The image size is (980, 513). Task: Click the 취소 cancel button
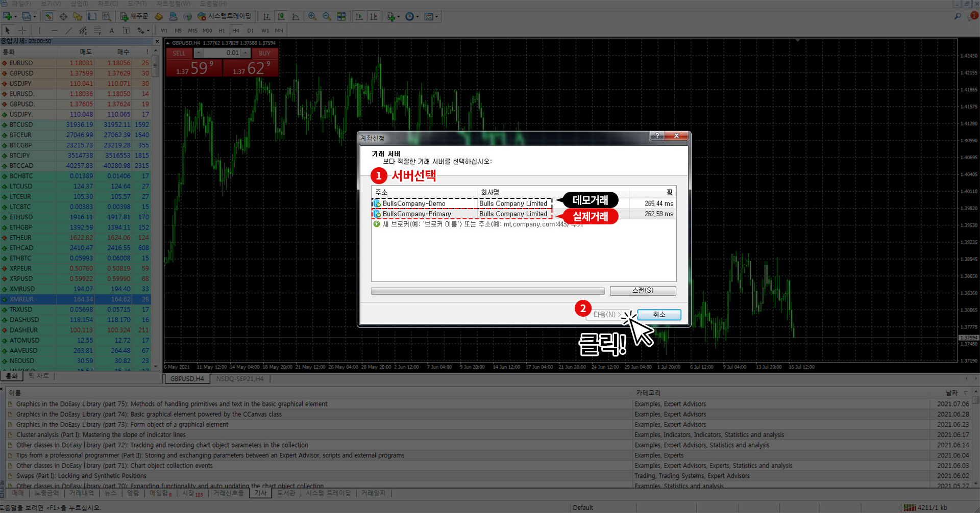pos(659,315)
